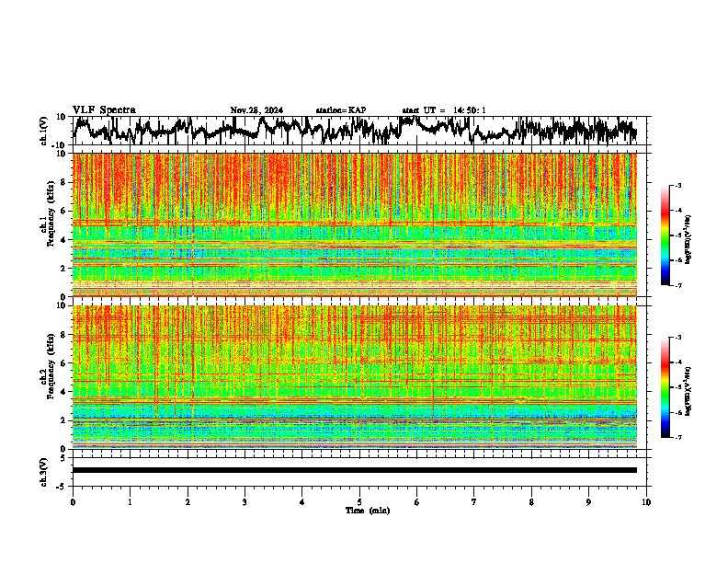Click the ch.1 waveform trace panel
Viewport: 728px width, 563px height.
358,131
